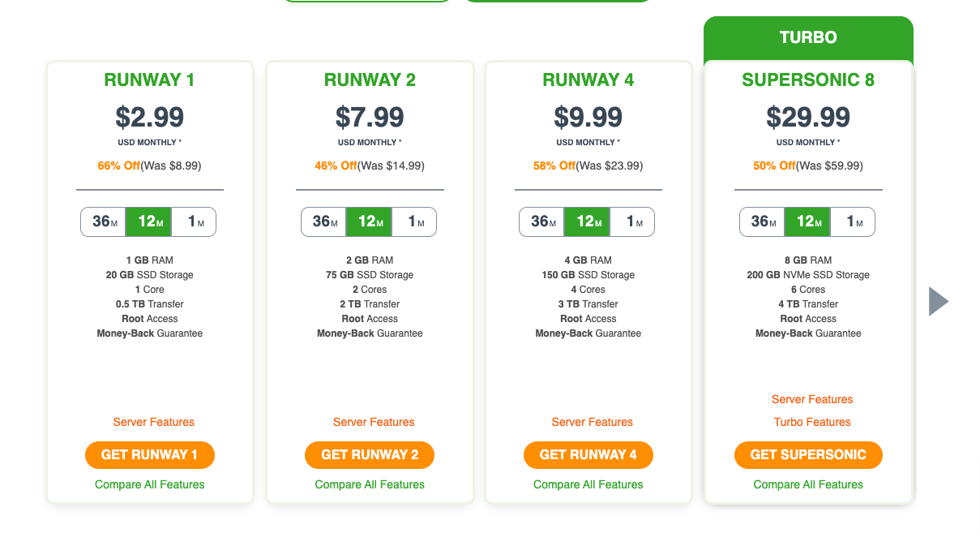Show Server Features for Runway 4
Viewport: 980px width, 546px height.
[x=593, y=422]
